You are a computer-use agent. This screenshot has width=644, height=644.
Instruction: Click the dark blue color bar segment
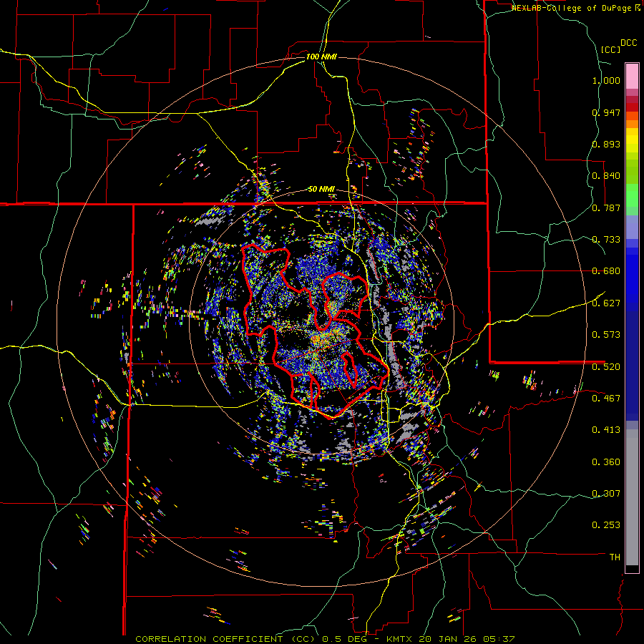pos(632,366)
